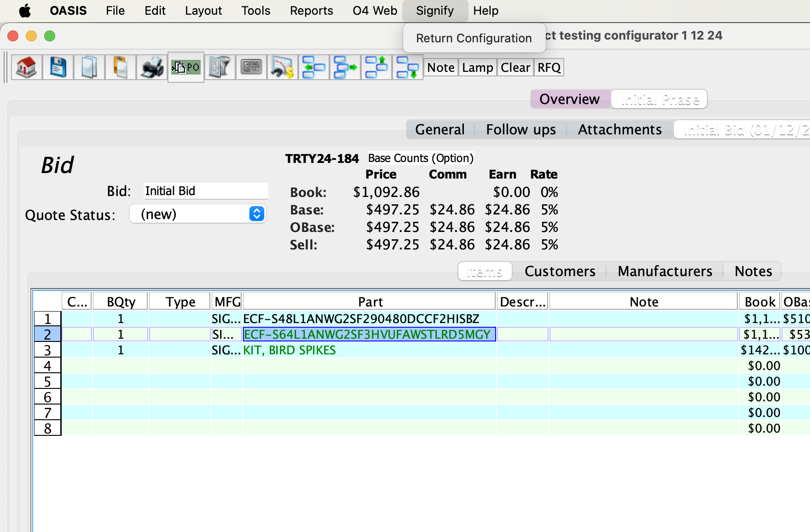Click the move item down hierarchy icon
The height and width of the screenshot is (532, 810).
[x=408, y=67]
